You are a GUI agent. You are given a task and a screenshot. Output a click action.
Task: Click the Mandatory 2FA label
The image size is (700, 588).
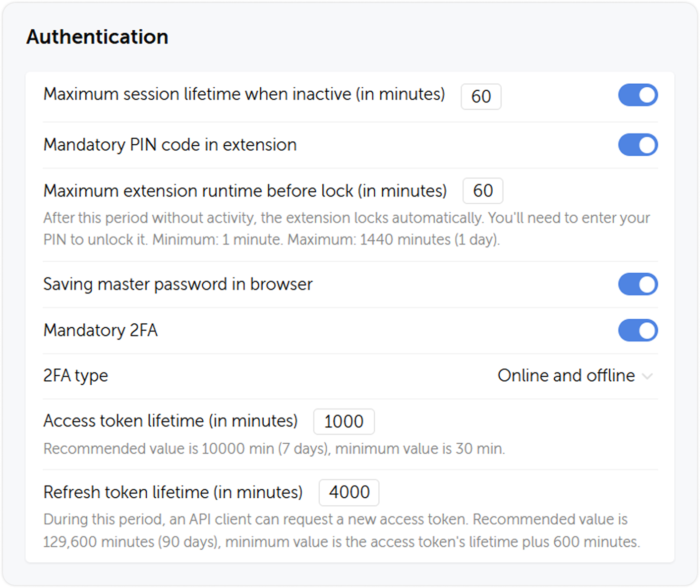pyautogui.click(x=101, y=330)
